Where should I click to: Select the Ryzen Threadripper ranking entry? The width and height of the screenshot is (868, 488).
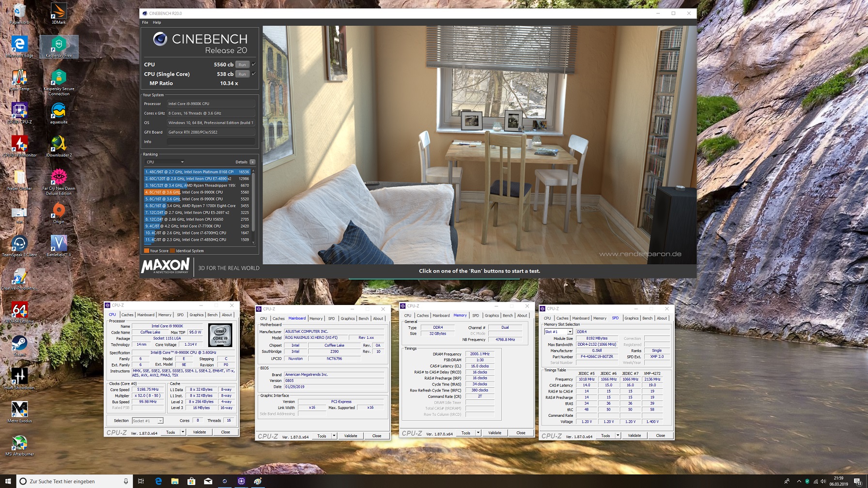(197, 185)
